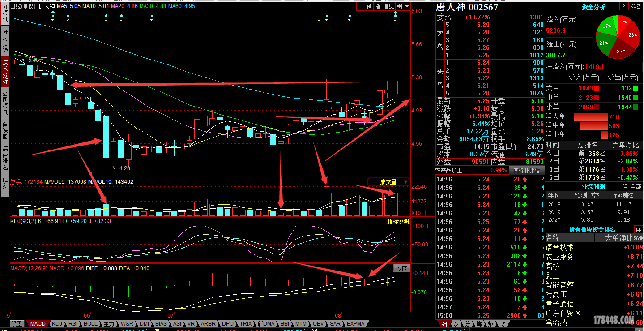Click the 详 button beside 所有板块资金排名

click(638, 229)
